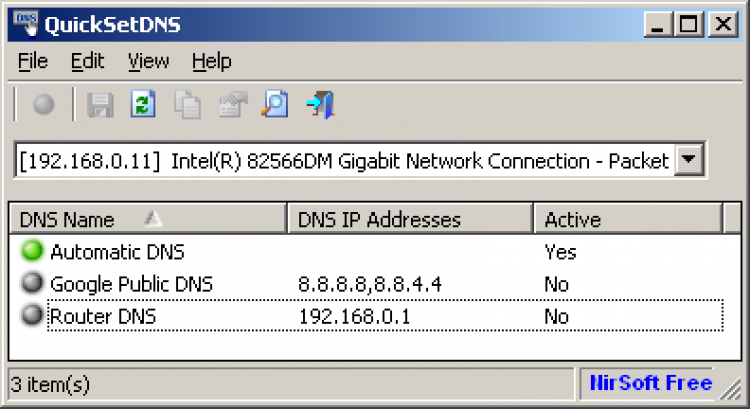Refresh the DNS list via toolbar
The height and width of the screenshot is (409, 750).
[x=143, y=105]
